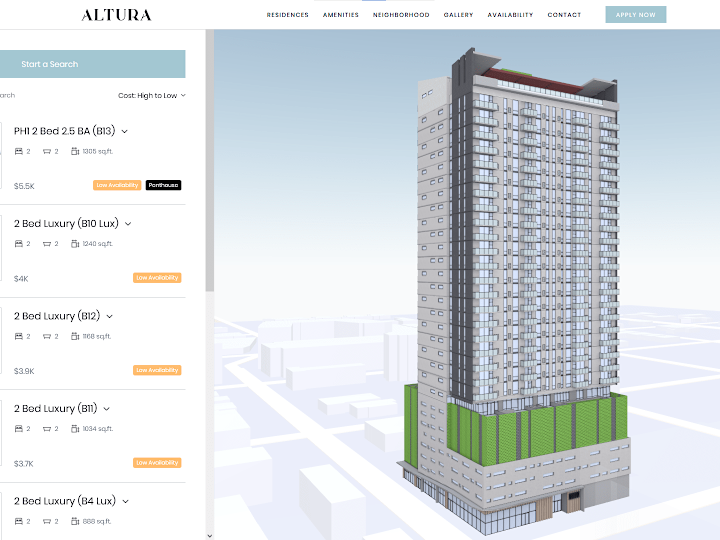Click the bath icon in the B4 Lux listing
The image size is (720, 540).
[46, 522]
